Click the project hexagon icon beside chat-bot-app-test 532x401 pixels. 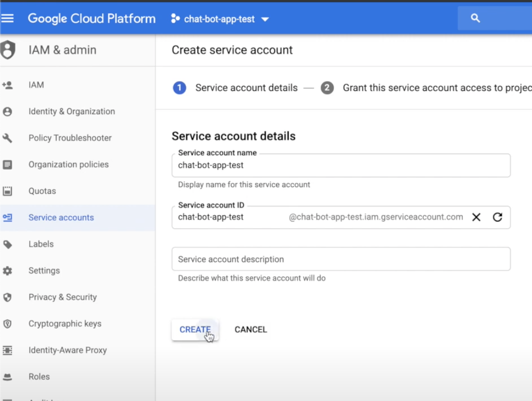175,19
